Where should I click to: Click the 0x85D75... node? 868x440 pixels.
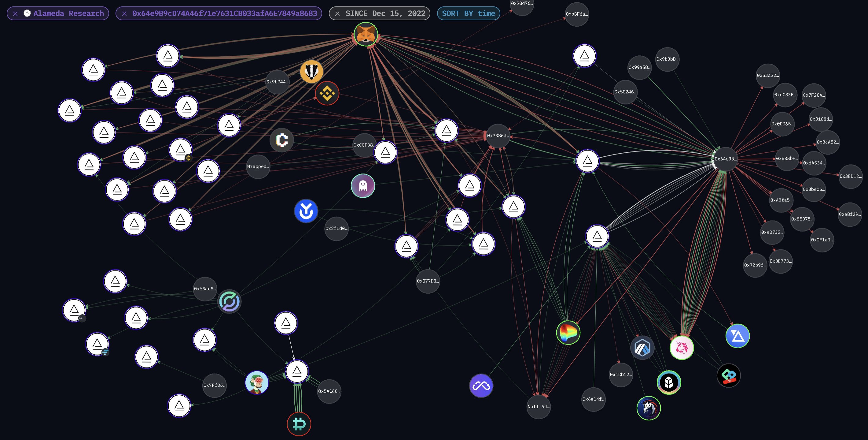coord(802,219)
